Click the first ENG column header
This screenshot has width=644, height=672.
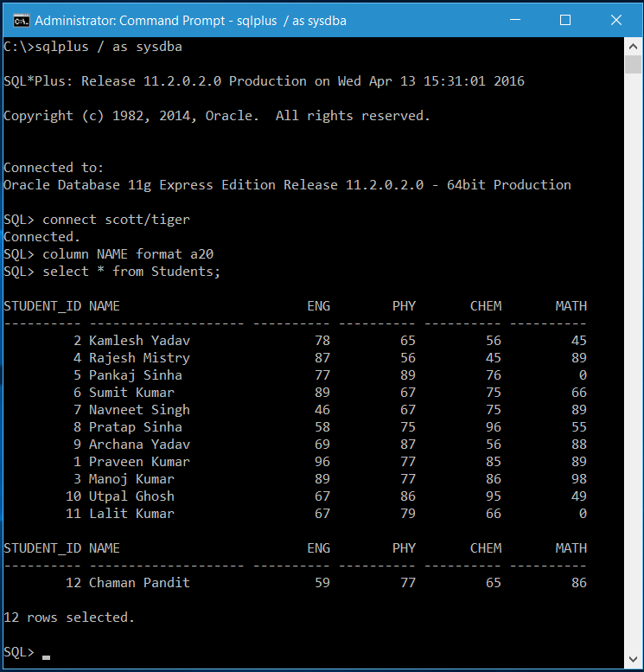(x=319, y=306)
